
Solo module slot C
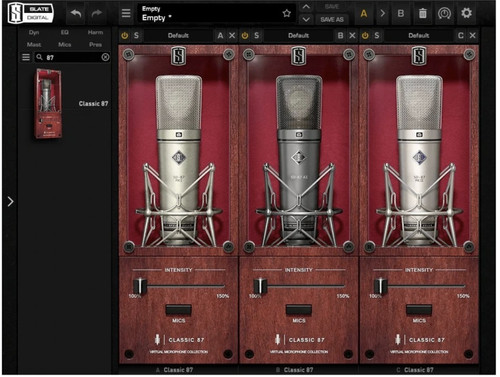pyautogui.click(x=377, y=35)
